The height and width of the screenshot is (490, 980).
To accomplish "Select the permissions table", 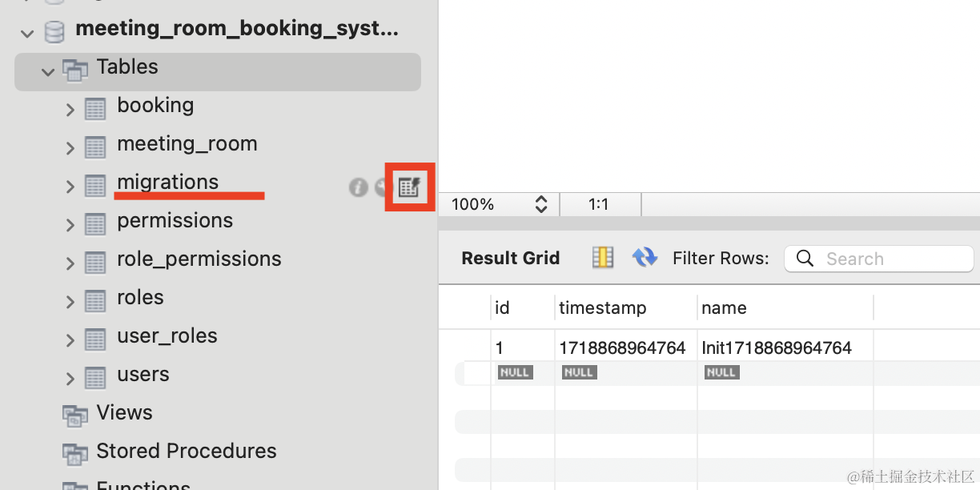I will coord(175,221).
